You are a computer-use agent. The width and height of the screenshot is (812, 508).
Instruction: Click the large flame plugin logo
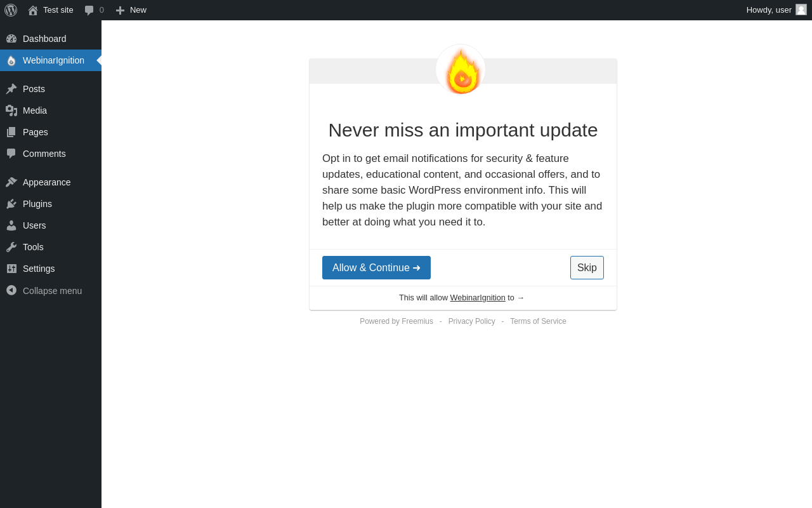click(461, 70)
